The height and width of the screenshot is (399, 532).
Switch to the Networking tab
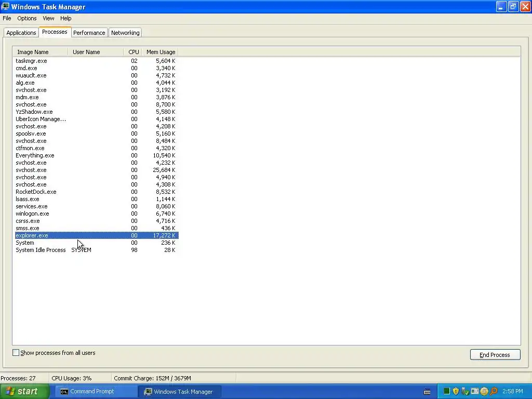pyautogui.click(x=125, y=33)
